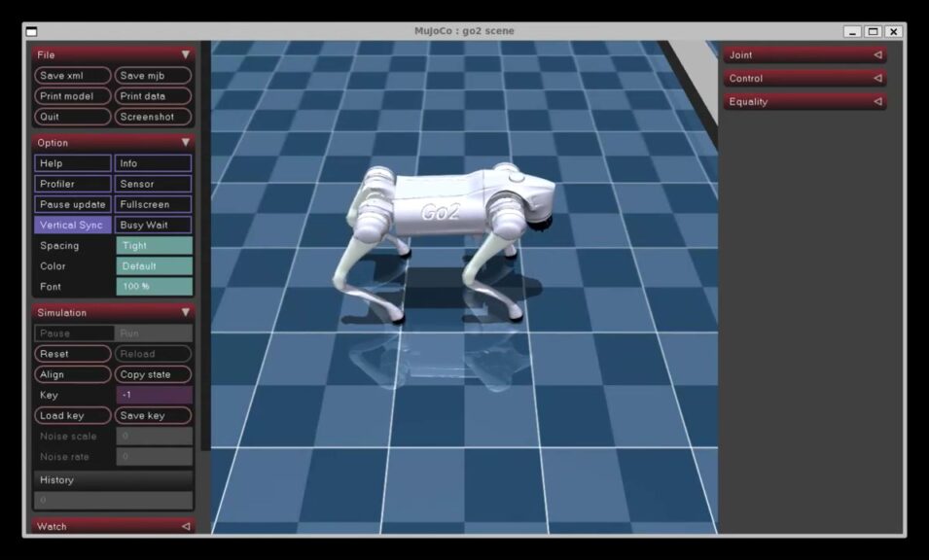Collapse the Simulation section
This screenshot has width=929, height=560.
pos(185,313)
